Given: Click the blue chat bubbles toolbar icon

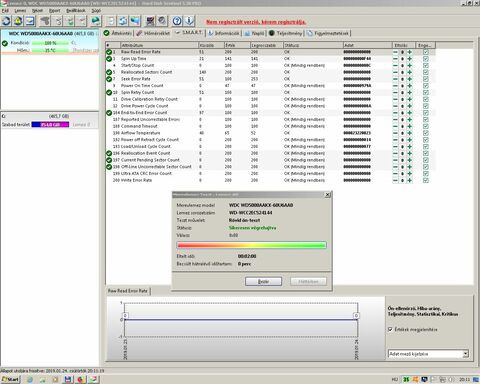Looking at the screenshot, I should click(135, 21).
